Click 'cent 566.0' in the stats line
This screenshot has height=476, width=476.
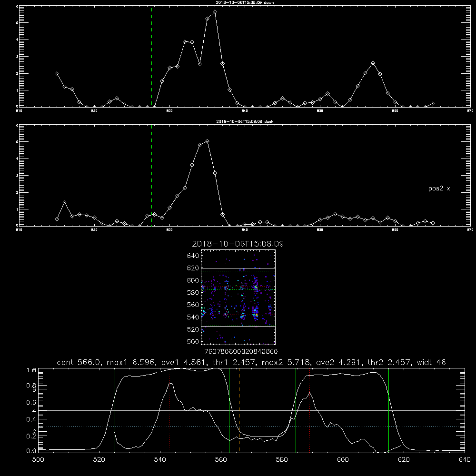[x=78, y=362]
